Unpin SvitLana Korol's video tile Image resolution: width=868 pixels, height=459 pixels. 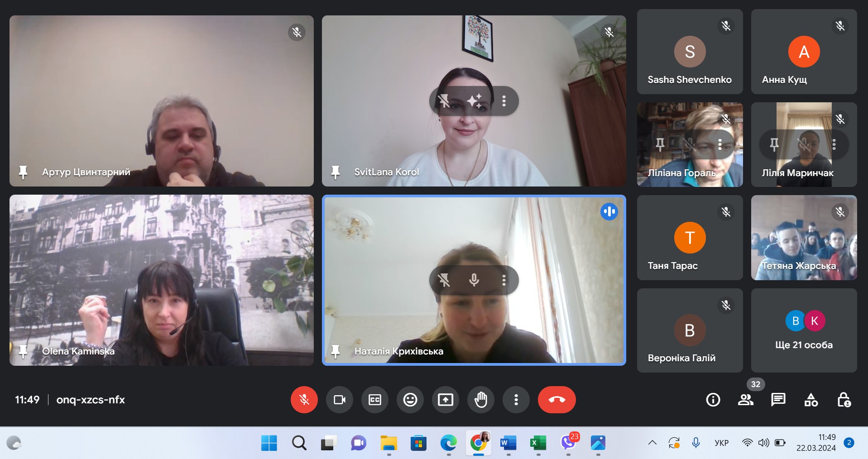click(x=444, y=101)
